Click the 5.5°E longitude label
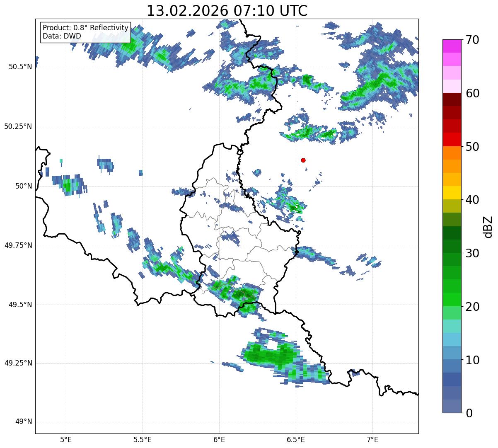498x448 pixels. 143,439
